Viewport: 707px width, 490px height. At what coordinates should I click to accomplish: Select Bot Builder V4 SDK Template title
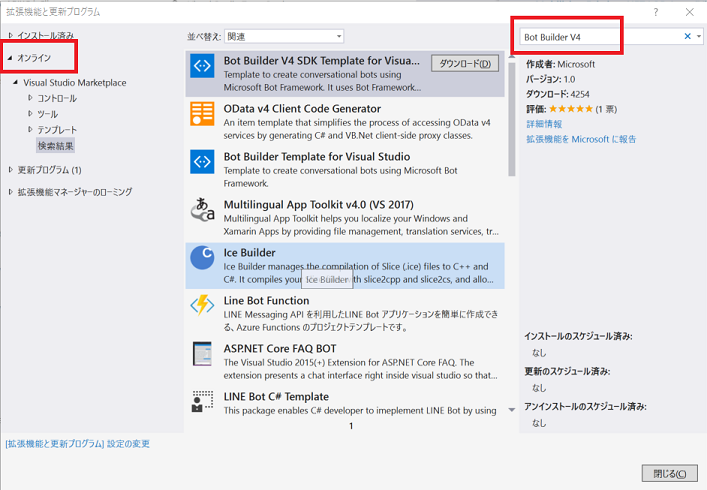point(321,60)
